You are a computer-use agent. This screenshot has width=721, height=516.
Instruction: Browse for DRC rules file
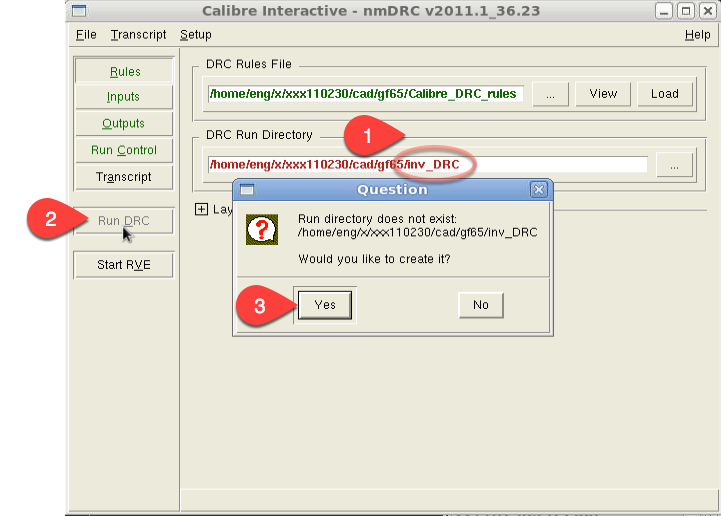click(x=550, y=94)
